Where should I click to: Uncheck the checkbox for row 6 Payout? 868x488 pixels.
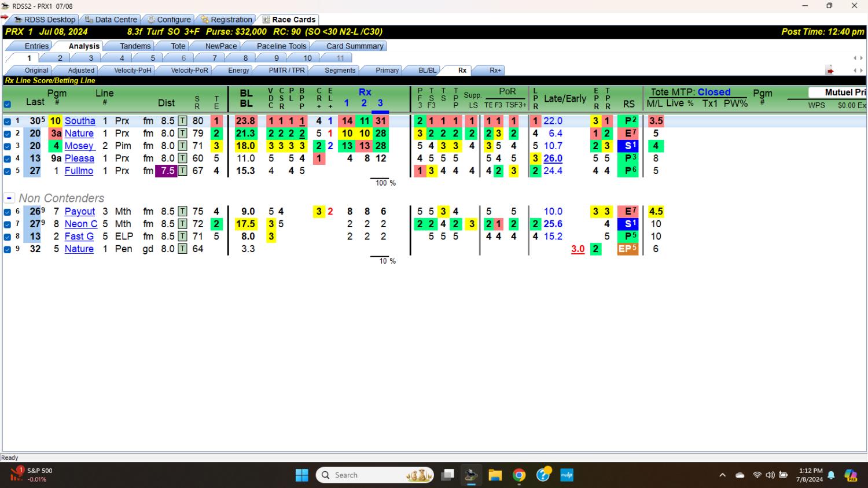(8, 212)
